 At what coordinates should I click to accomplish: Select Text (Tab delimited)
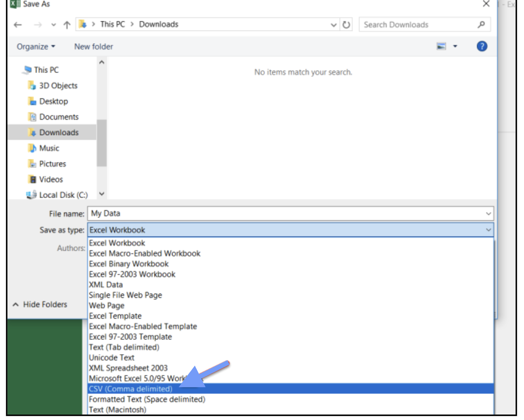[x=291, y=347]
